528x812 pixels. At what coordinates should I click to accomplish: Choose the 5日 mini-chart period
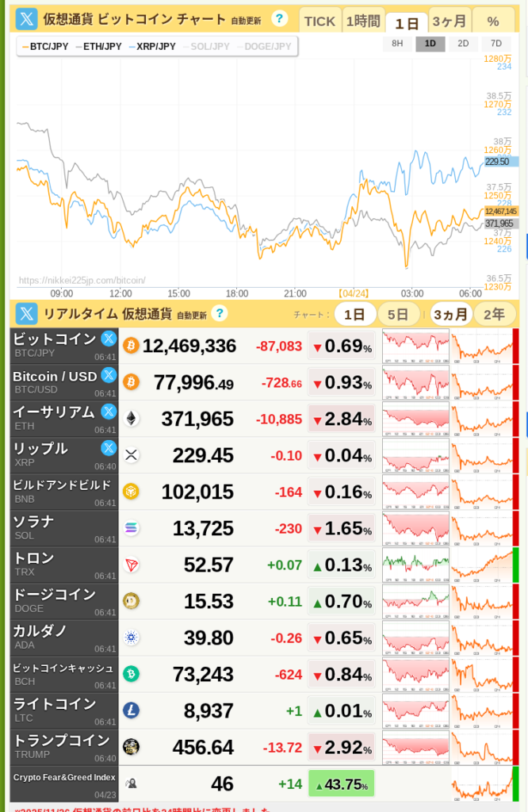click(398, 315)
